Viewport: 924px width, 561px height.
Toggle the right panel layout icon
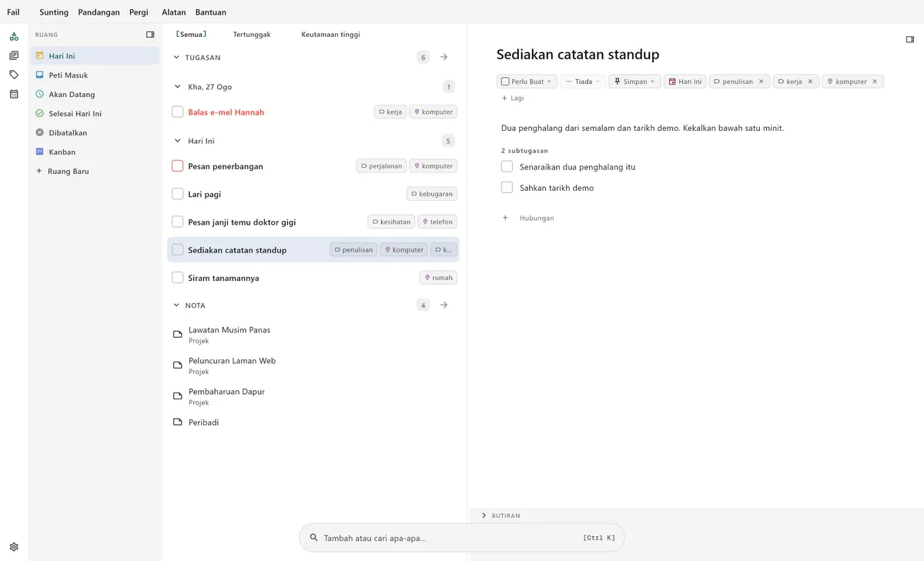pos(910,39)
